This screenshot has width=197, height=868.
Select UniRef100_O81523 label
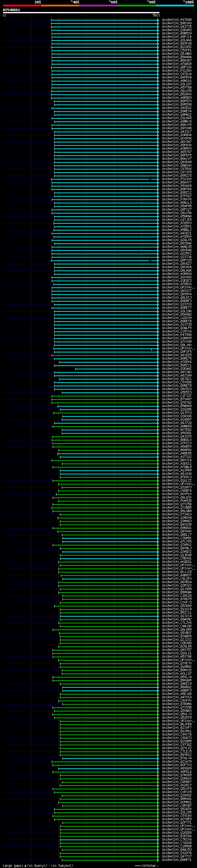(x=177, y=389)
